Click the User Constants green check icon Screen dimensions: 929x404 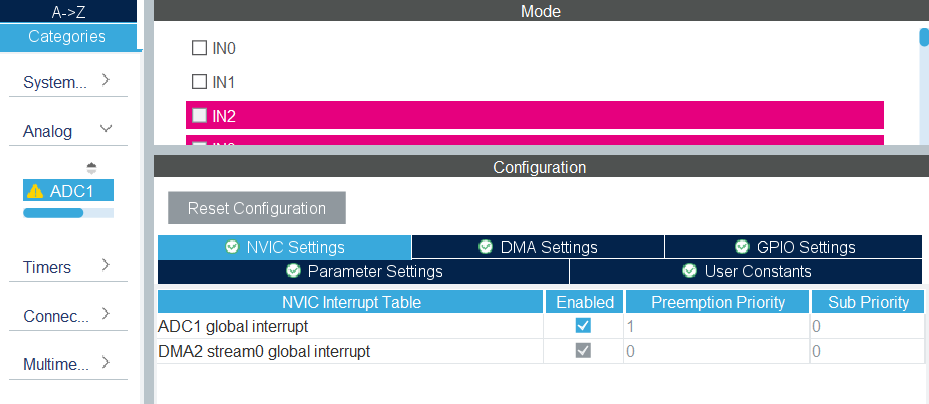[689, 271]
